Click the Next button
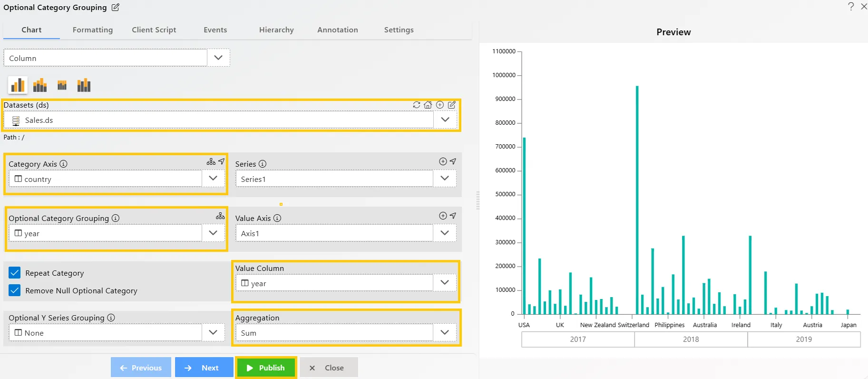868x379 pixels. click(204, 368)
